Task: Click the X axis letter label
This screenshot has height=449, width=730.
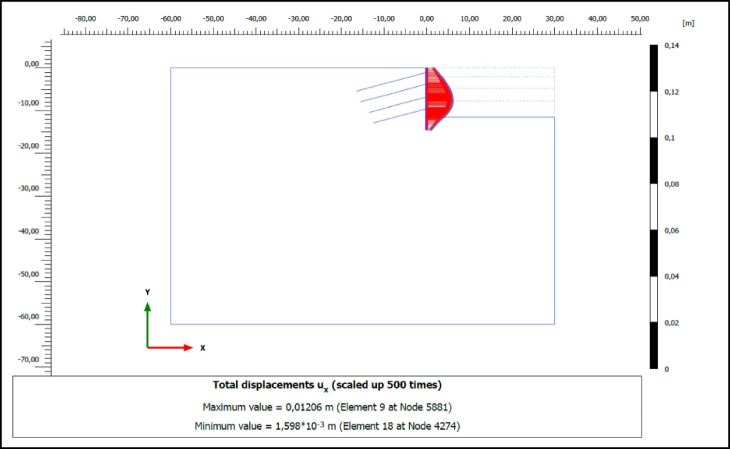Action: coord(203,348)
